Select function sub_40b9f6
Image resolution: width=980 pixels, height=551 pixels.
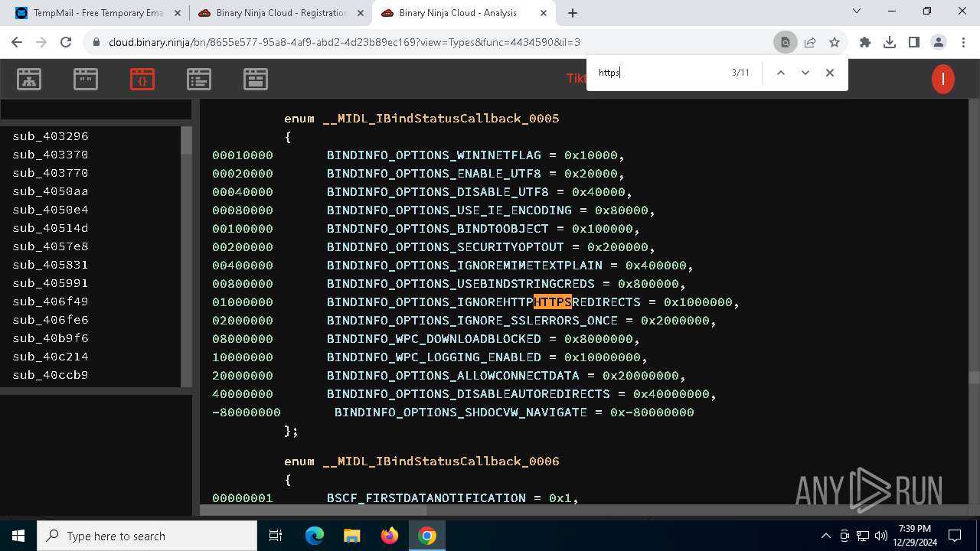(x=51, y=338)
